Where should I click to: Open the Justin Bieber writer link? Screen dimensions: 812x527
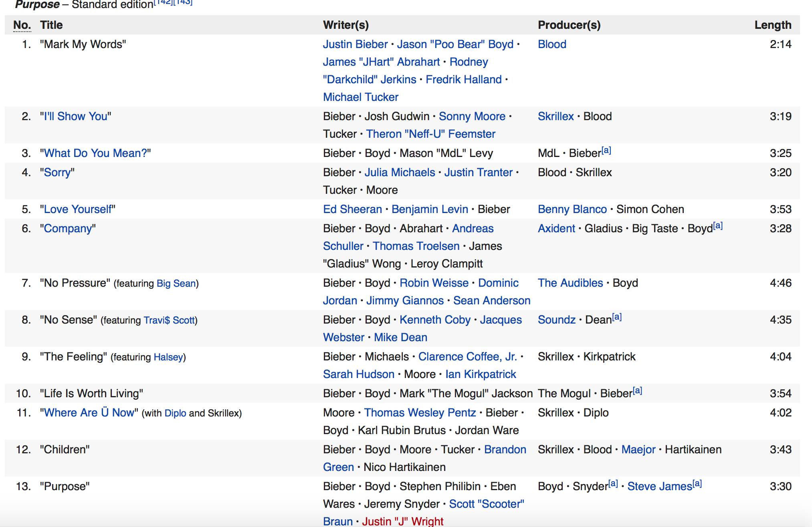[x=356, y=44]
